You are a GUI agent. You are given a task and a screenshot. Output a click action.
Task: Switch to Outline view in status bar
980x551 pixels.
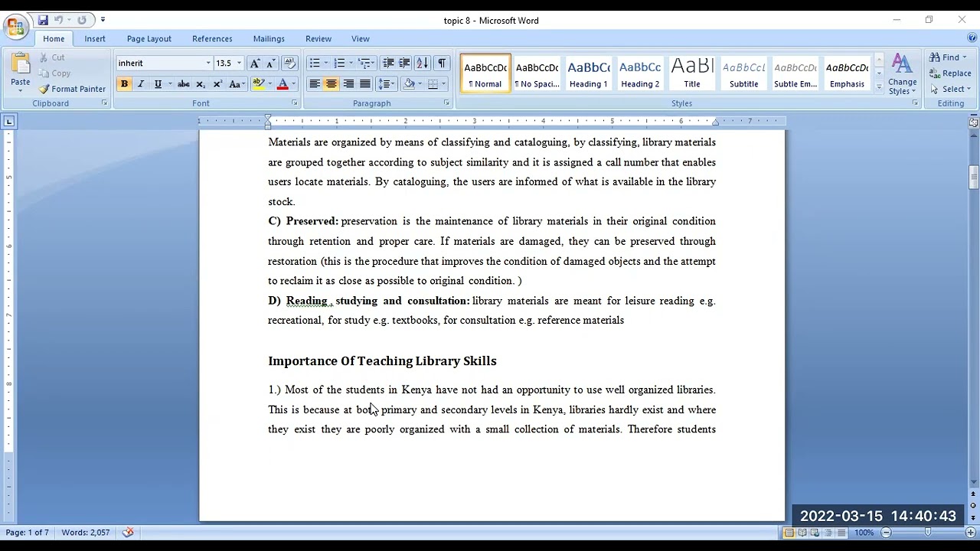click(828, 533)
